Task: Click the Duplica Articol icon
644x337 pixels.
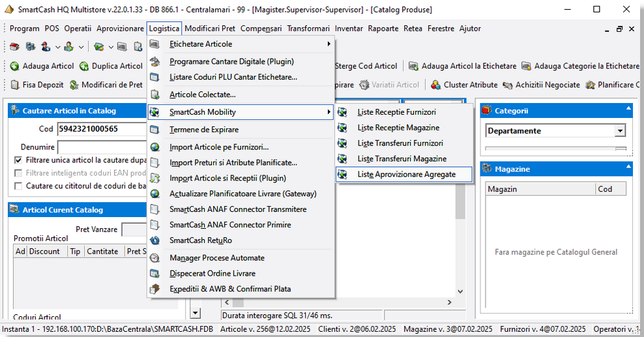Action: pyautogui.click(x=84, y=66)
